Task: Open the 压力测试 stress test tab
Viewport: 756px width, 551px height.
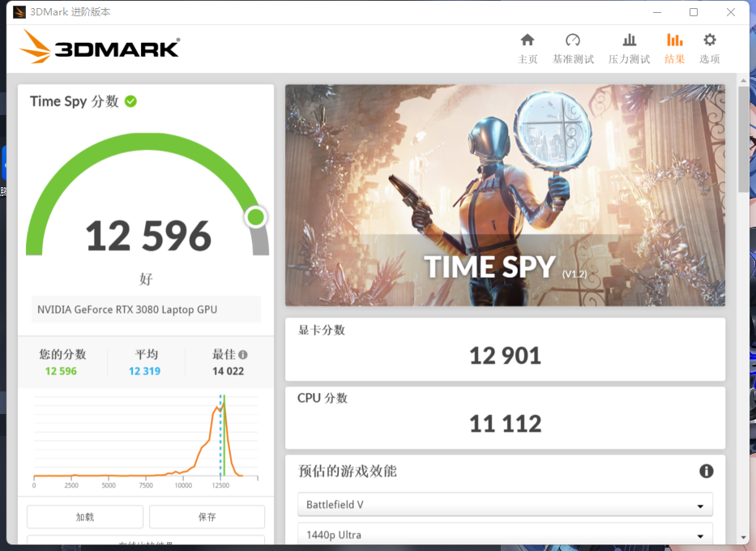Action: 629,49
